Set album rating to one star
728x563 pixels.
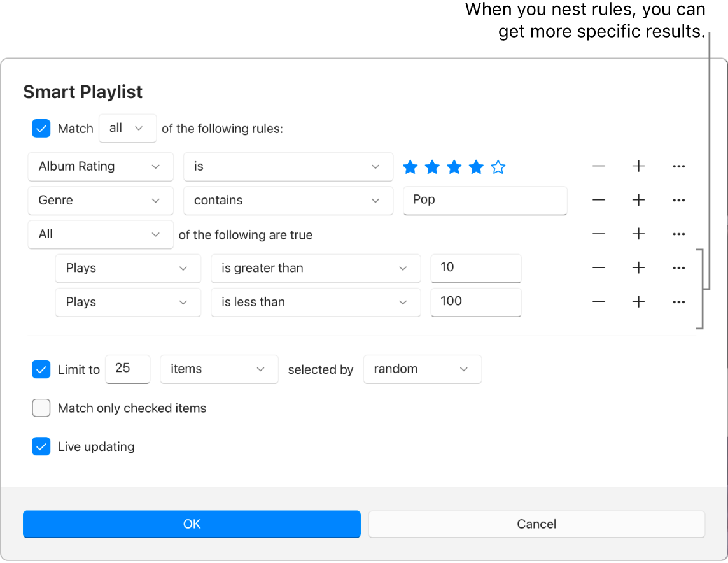click(410, 167)
